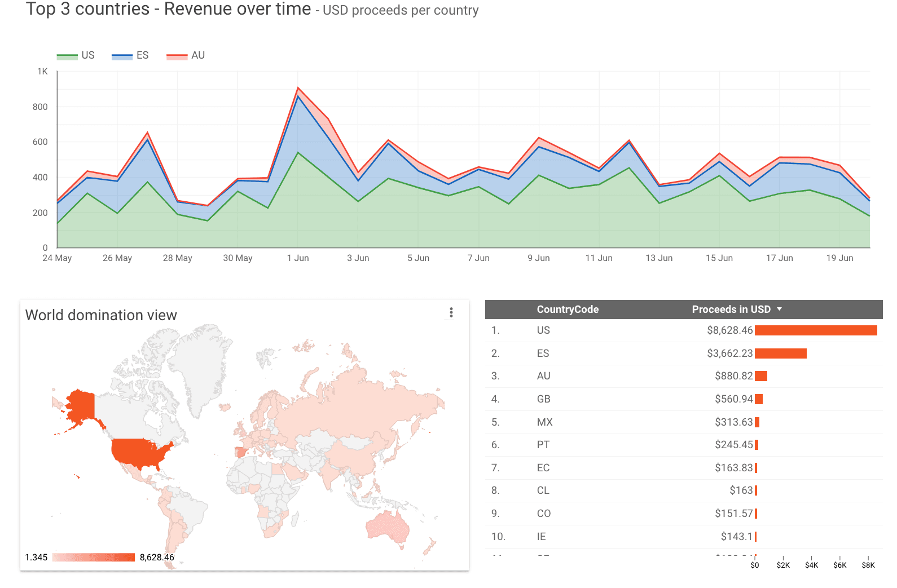Select Russia on the world map
Image resolution: width=897 pixels, height=588 pixels.
tap(361, 406)
